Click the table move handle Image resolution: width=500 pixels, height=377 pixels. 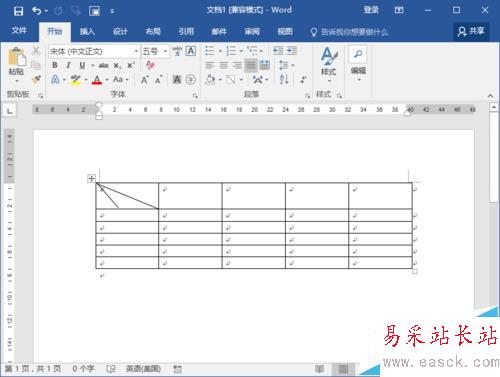click(91, 178)
